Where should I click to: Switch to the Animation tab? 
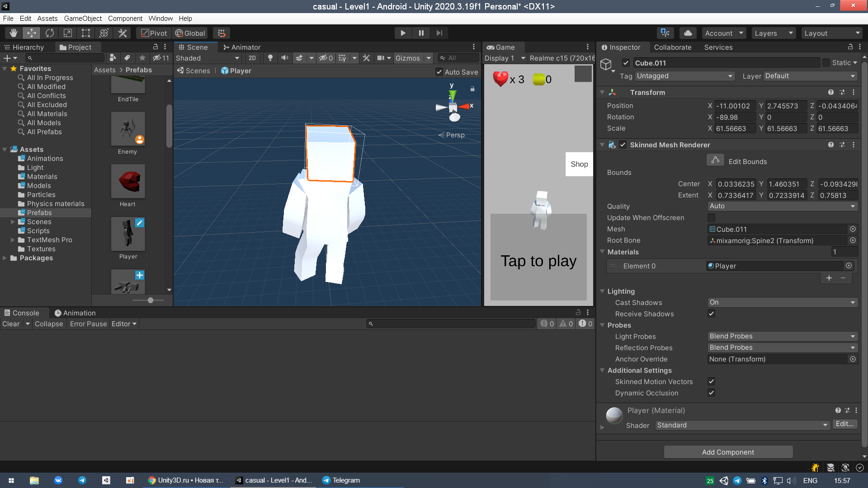(x=75, y=313)
